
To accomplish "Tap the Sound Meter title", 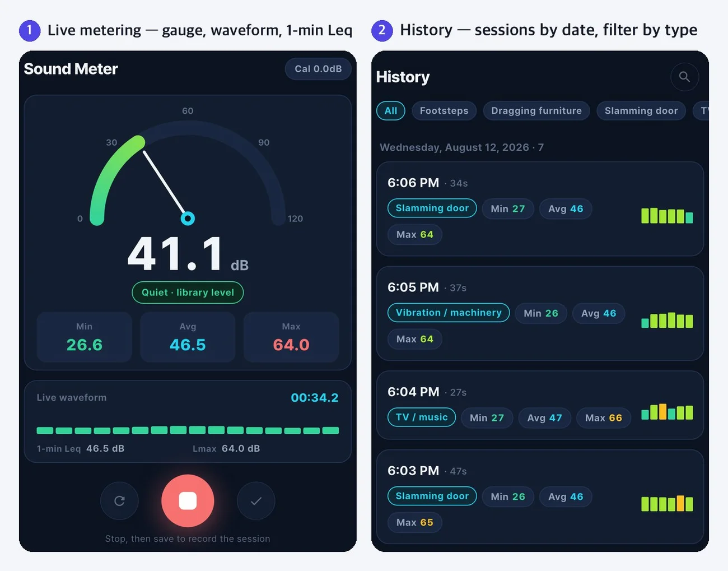I will [71, 69].
